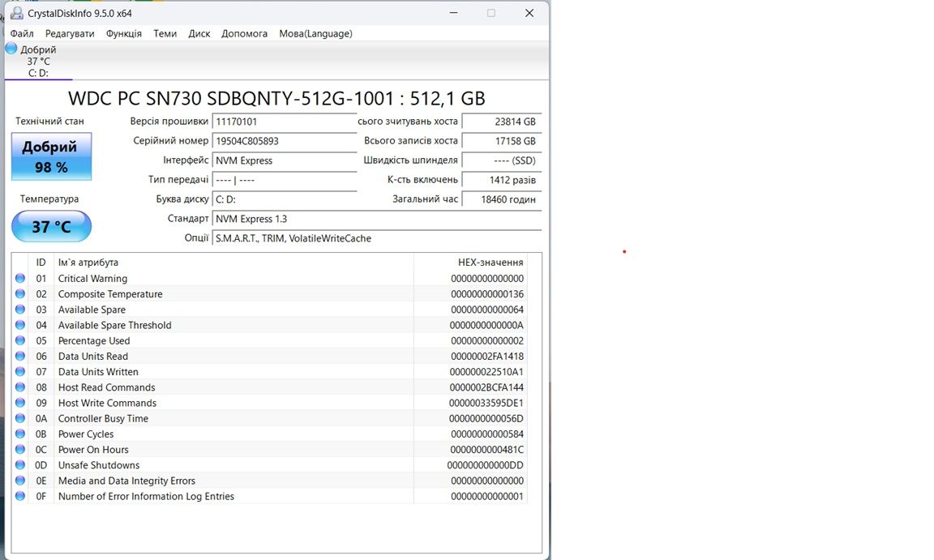Image resolution: width=934 pixels, height=560 pixels.
Task: Click the serial number field 19504C805893
Action: [x=284, y=141]
